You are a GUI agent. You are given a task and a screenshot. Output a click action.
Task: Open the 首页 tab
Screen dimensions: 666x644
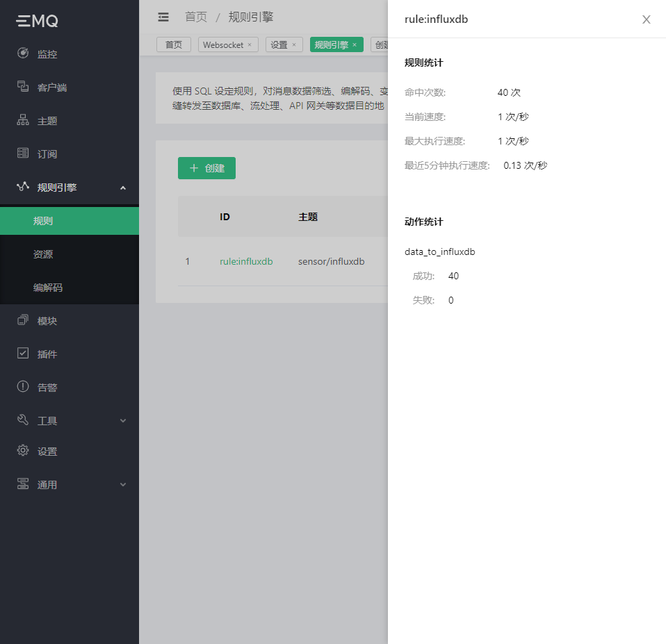[173, 44]
